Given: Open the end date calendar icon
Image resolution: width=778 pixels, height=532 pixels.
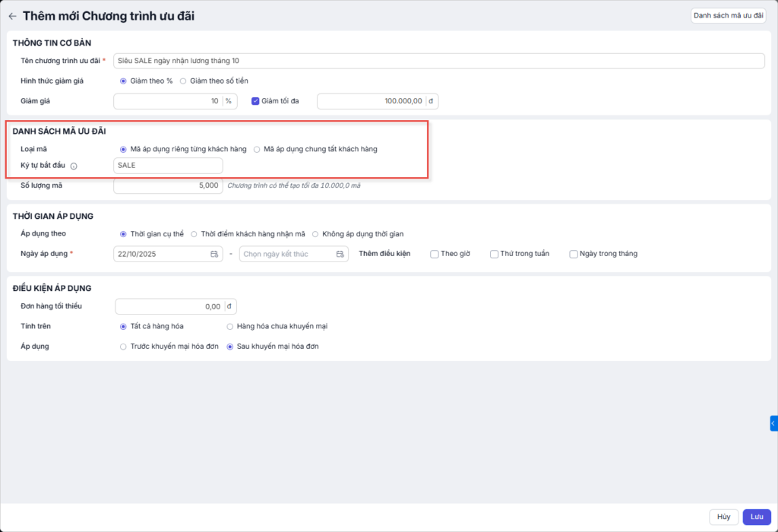Looking at the screenshot, I should tap(340, 254).
